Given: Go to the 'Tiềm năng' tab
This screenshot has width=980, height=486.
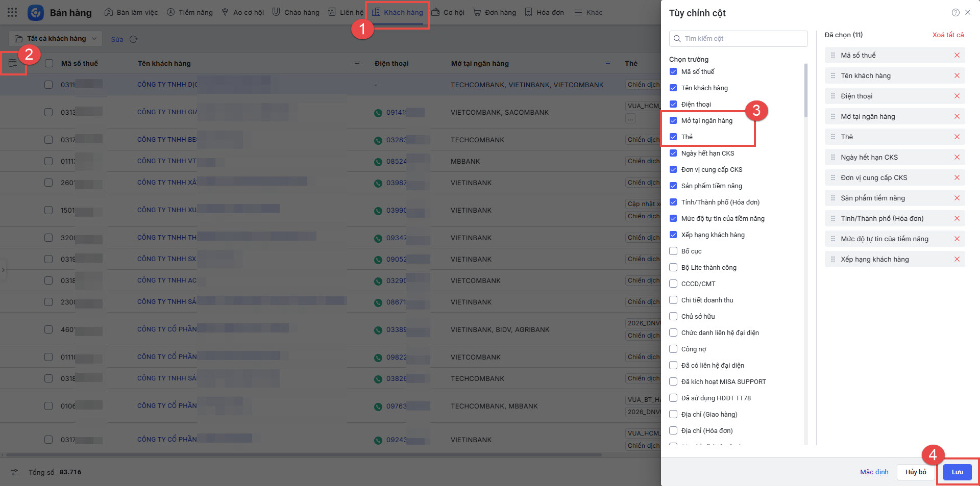Looking at the screenshot, I should point(190,12).
